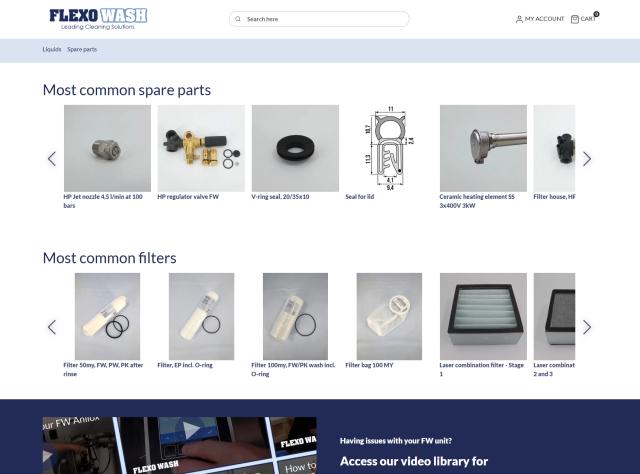Open Seal for lid diagram image

click(389, 148)
